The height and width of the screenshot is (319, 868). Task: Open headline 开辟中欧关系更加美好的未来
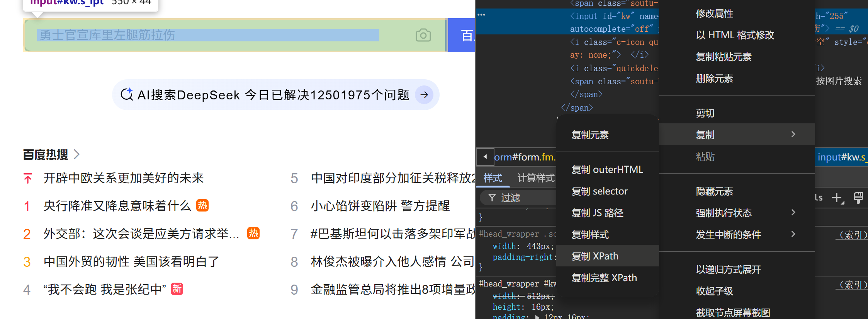pyautogui.click(x=124, y=178)
